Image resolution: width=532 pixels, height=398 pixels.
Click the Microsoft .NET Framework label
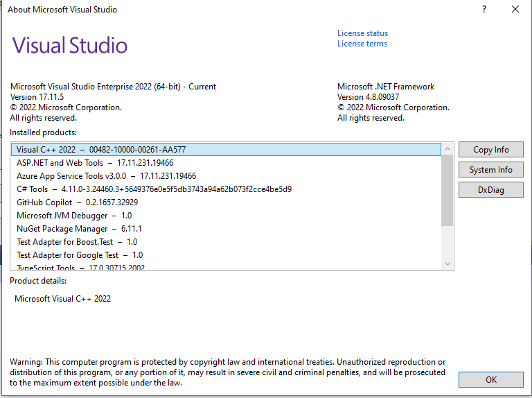[x=386, y=87]
